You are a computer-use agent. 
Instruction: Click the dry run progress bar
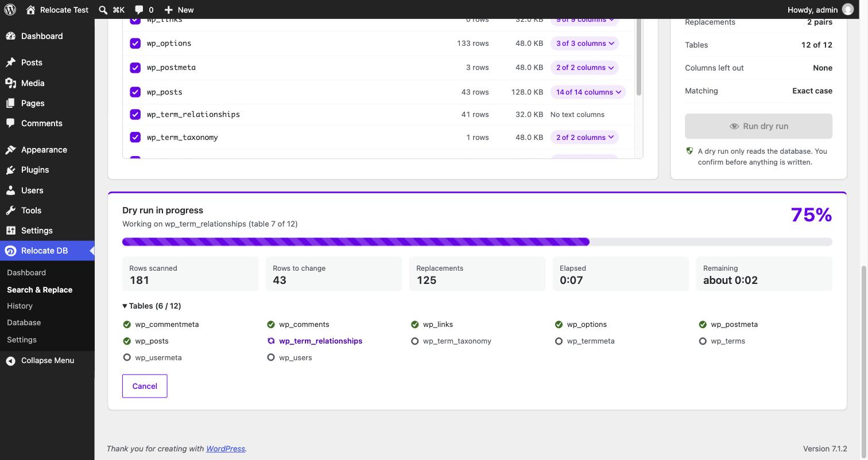coord(477,242)
